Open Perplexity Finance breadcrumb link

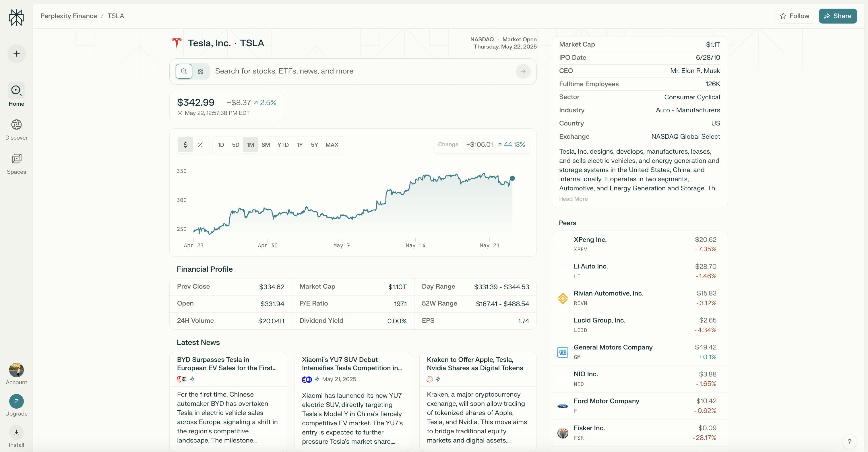click(68, 16)
